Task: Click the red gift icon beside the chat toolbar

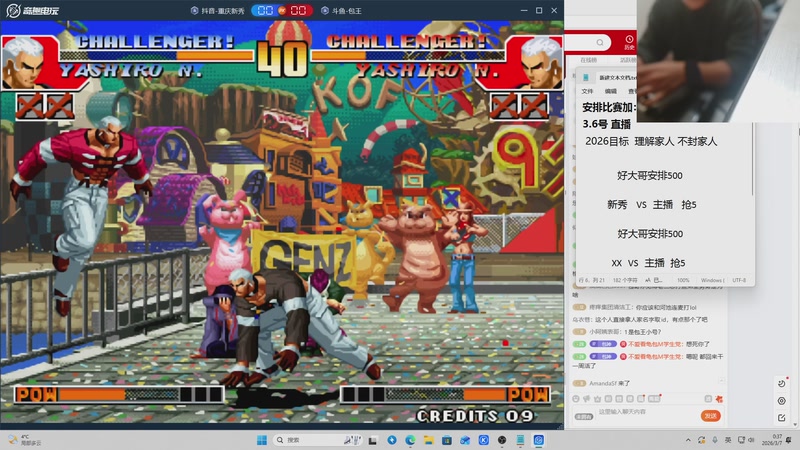Action: click(719, 399)
